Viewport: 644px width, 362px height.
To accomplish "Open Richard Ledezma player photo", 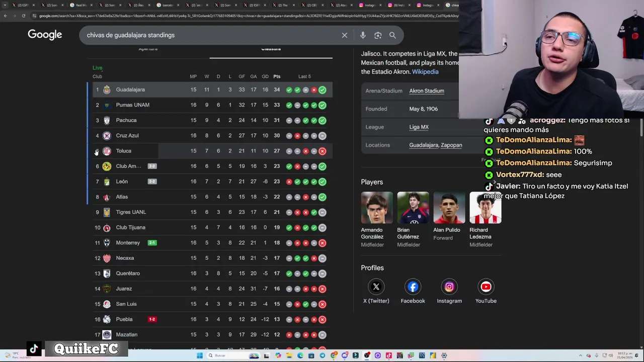I will click(x=486, y=208).
